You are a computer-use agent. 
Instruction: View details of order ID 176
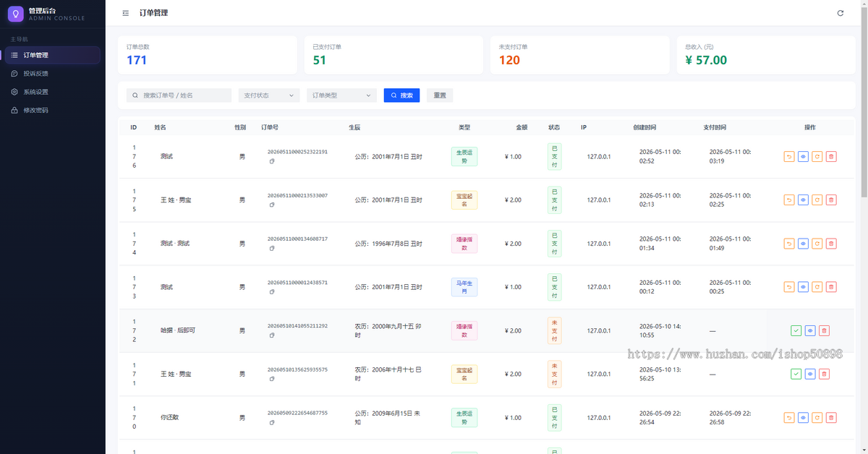[x=803, y=156]
